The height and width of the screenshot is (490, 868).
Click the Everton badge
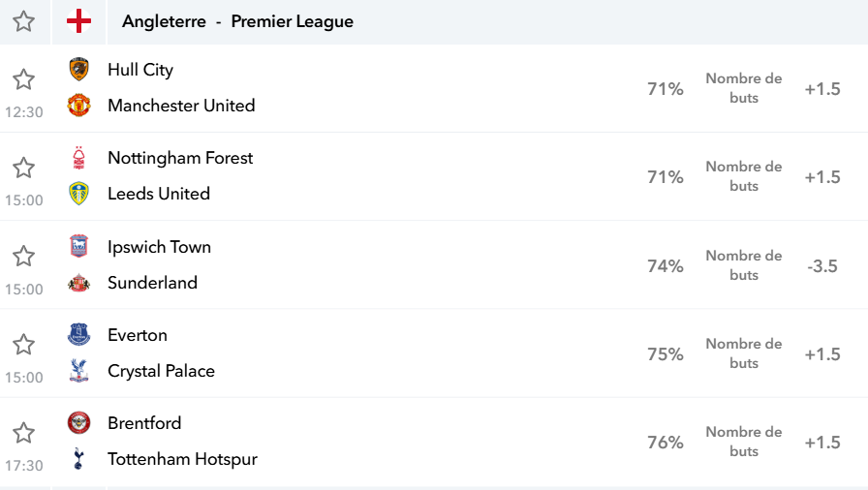(78, 335)
